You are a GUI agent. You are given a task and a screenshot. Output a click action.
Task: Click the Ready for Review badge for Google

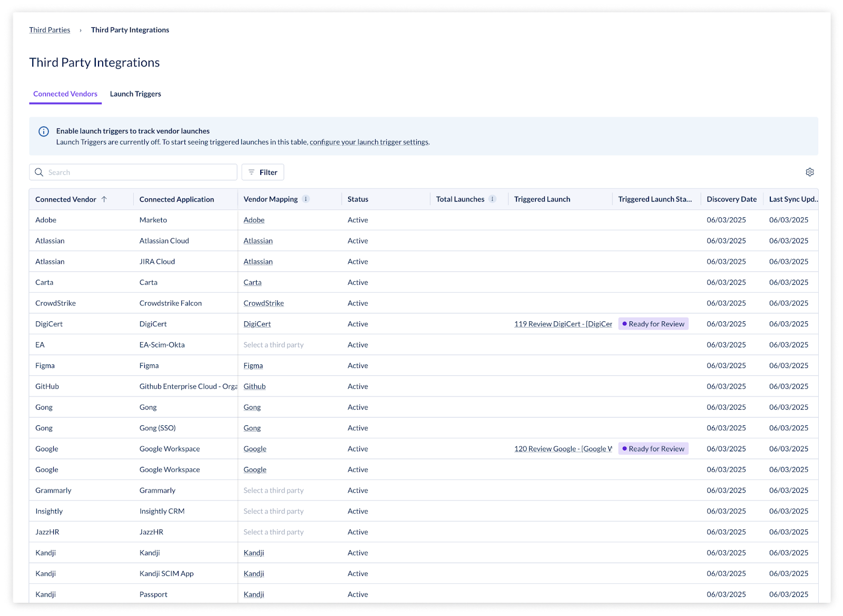click(653, 449)
